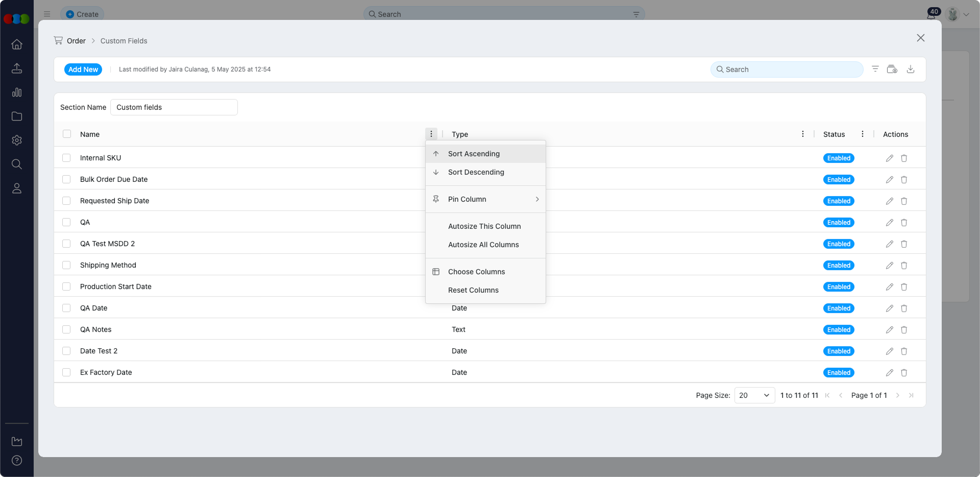Open the Order breadcrumb link
The height and width of the screenshot is (477, 980).
[77, 40]
